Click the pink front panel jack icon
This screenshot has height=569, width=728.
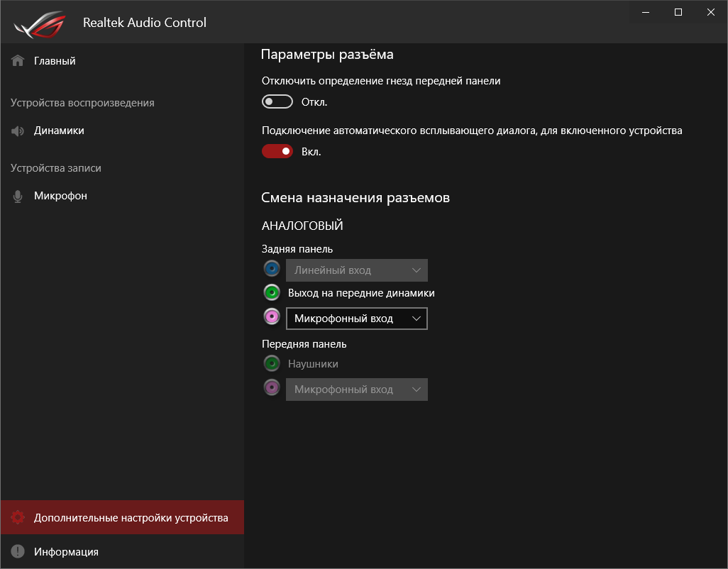click(272, 387)
